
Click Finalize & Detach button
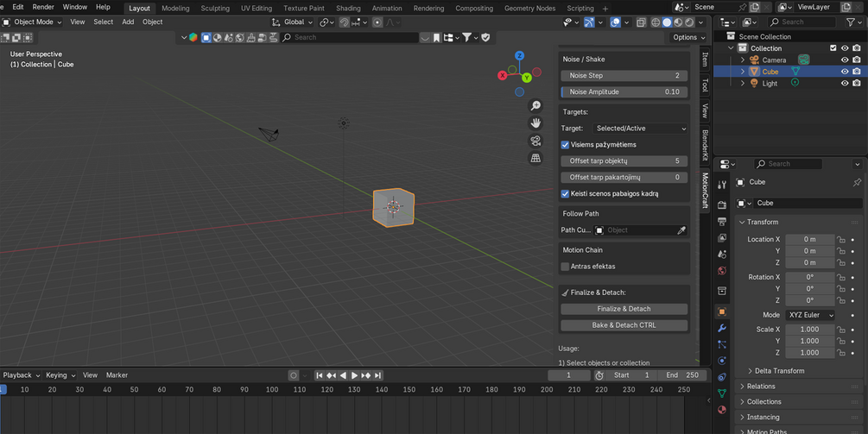point(624,309)
